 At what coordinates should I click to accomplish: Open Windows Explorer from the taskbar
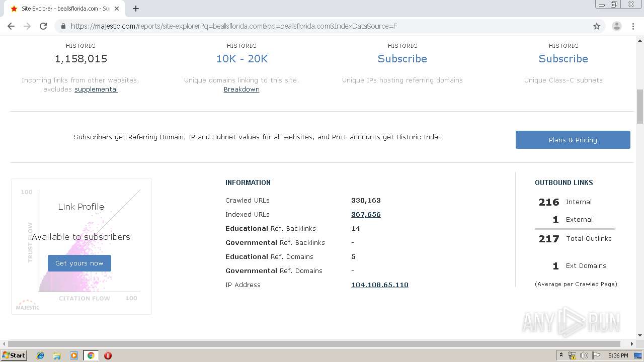click(x=57, y=355)
